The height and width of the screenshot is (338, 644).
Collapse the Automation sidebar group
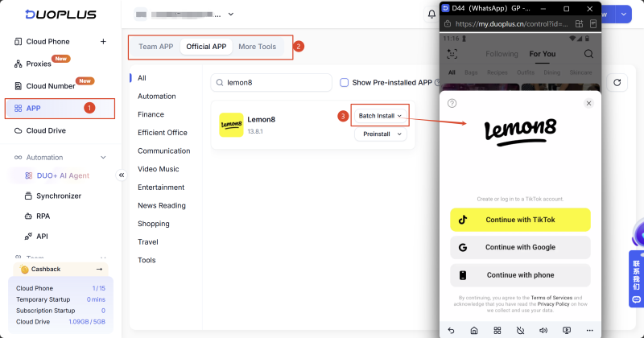click(x=103, y=157)
